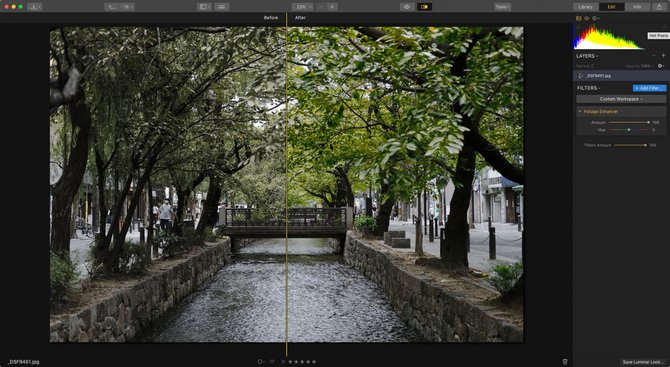Click the zoom in plus button
The image size is (670, 367).
click(332, 7)
